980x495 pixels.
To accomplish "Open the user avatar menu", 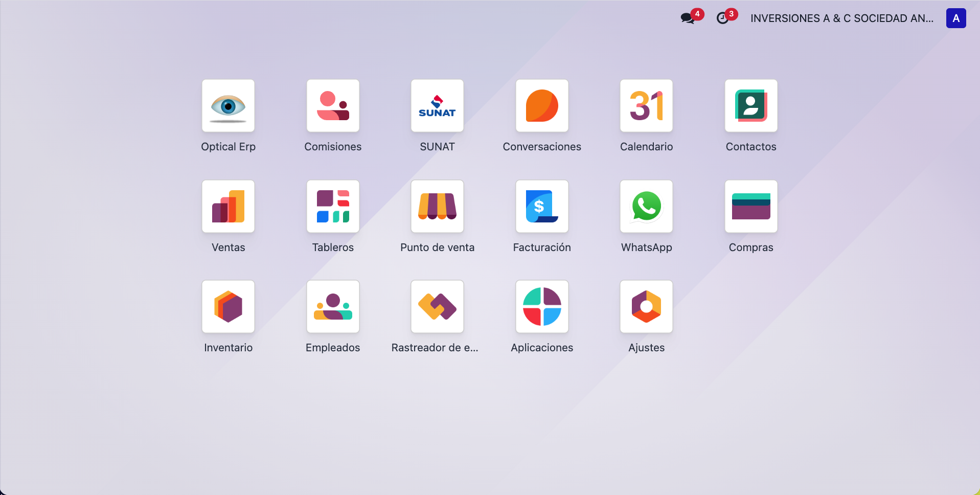I will point(955,18).
